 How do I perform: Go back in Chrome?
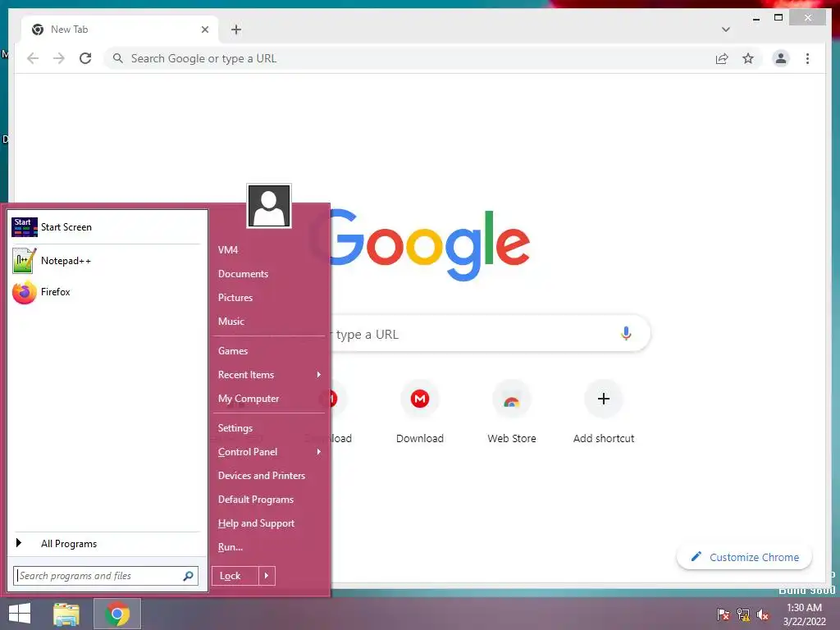point(33,58)
